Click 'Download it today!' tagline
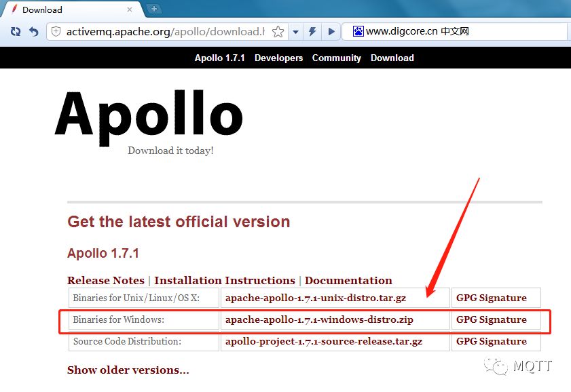The width and height of the screenshot is (571, 392). [170, 151]
